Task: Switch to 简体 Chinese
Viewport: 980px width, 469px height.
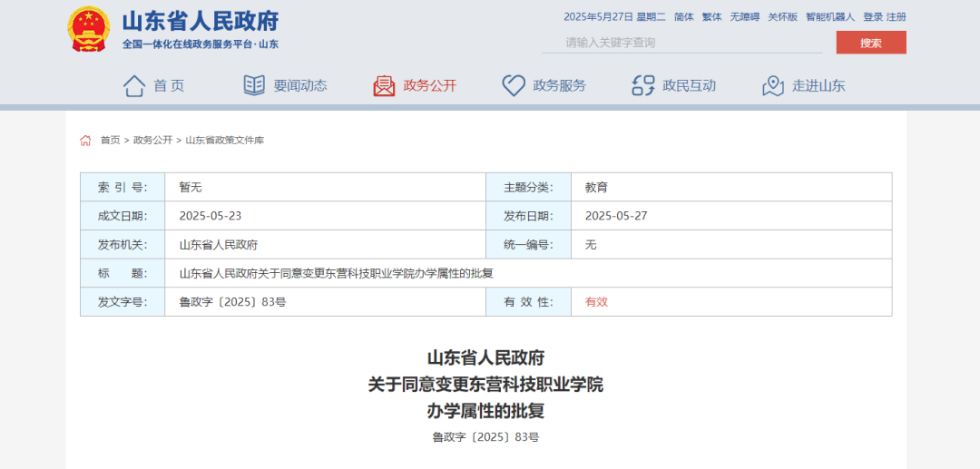Action: click(684, 17)
